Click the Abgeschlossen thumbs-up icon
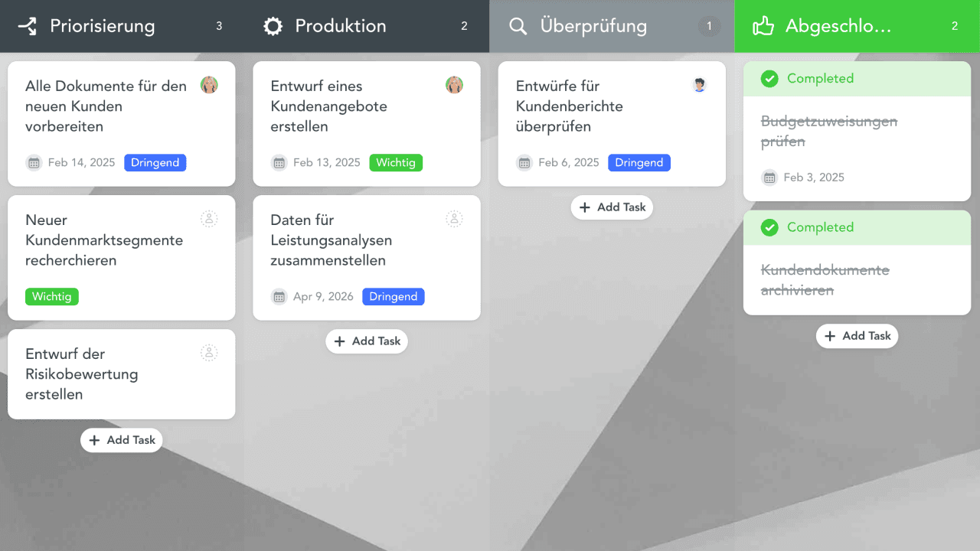The height and width of the screenshot is (551, 980). tap(763, 27)
